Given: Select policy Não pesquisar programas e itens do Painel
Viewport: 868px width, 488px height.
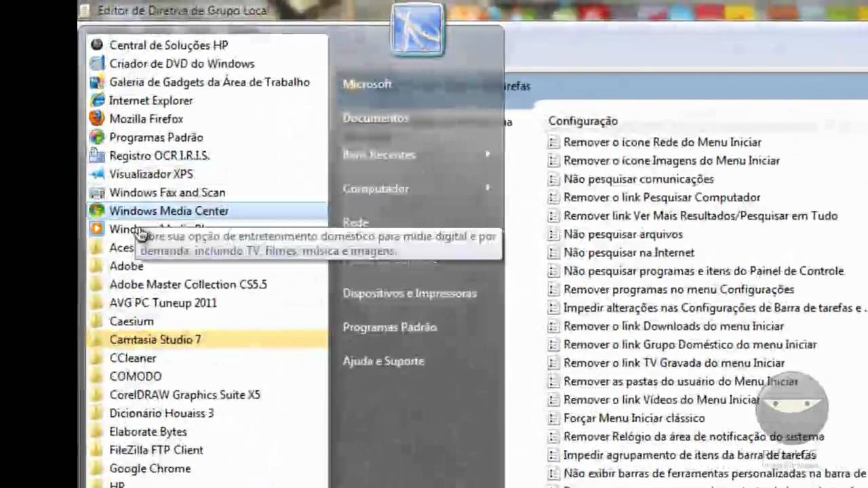Looking at the screenshot, I should click(704, 270).
